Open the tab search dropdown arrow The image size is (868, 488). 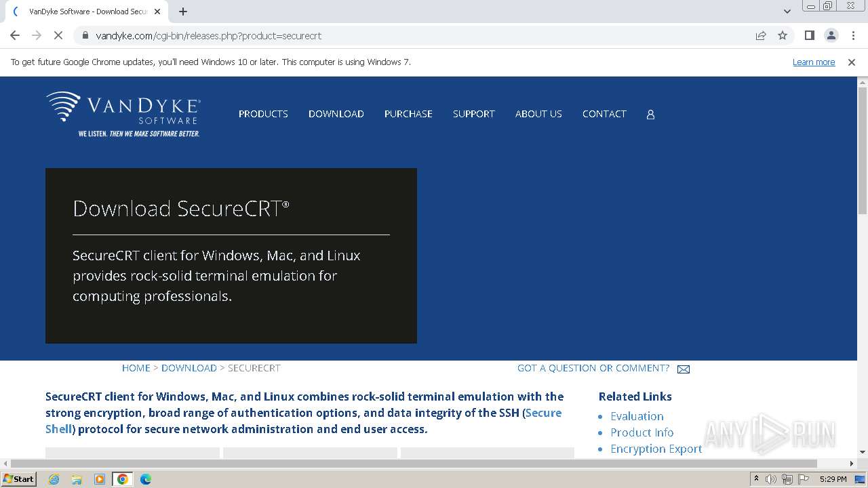click(x=787, y=12)
